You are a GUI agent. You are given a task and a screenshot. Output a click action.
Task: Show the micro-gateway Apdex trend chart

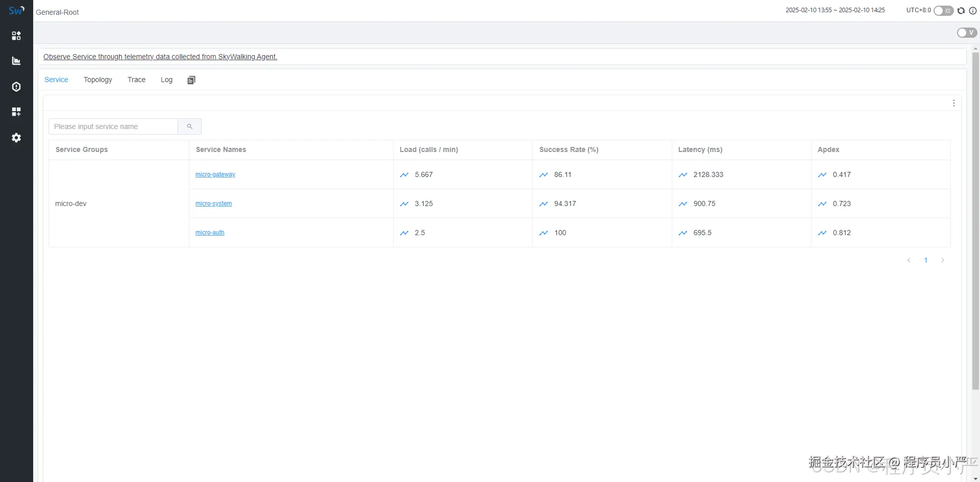tap(822, 175)
